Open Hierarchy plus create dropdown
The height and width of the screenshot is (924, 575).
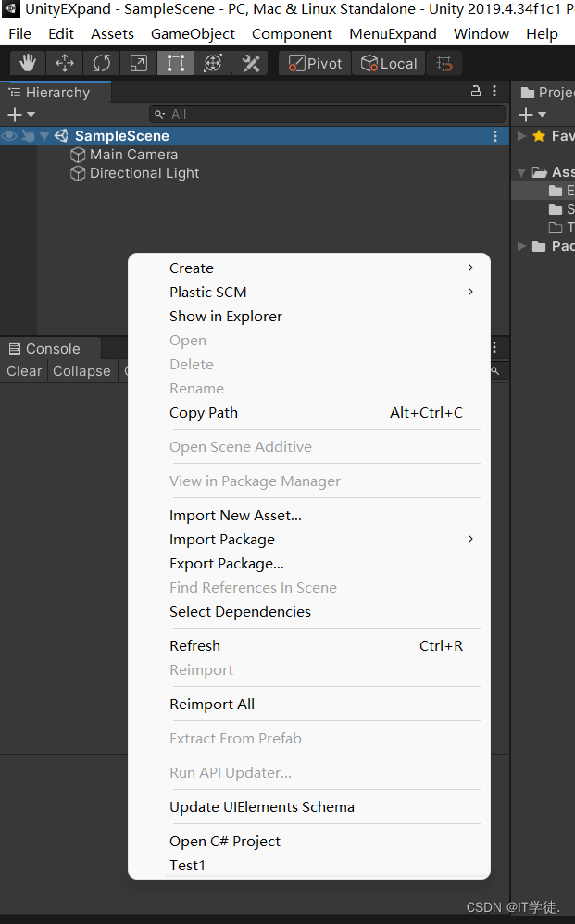[20, 115]
